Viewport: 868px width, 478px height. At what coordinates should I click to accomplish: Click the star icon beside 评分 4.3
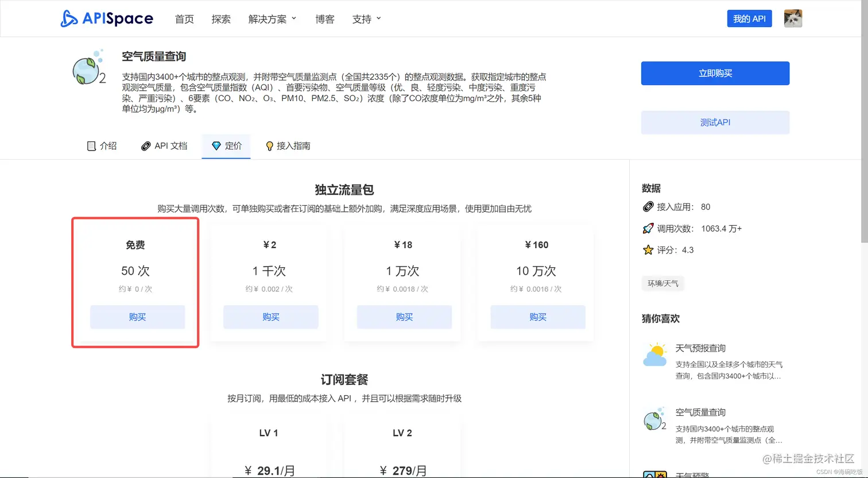click(x=649, y=250)
